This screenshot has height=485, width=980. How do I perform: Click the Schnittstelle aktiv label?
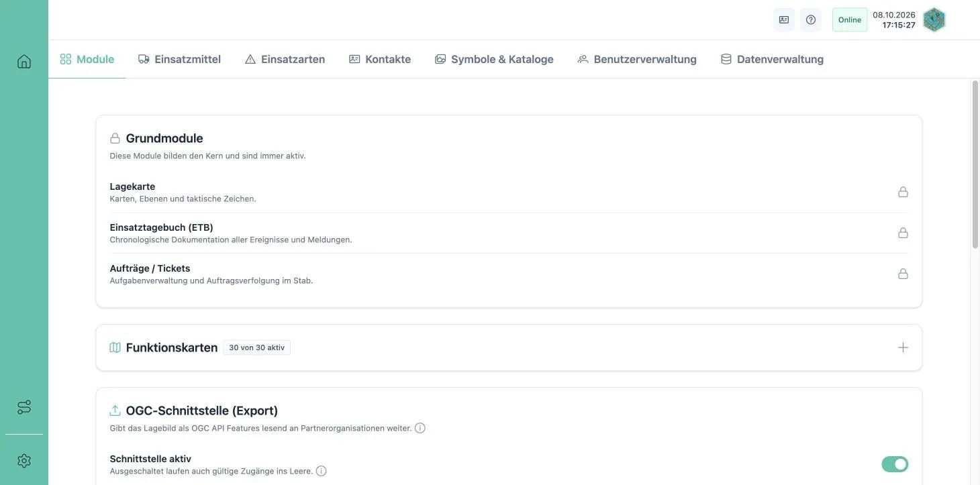(x=150, y=459)
